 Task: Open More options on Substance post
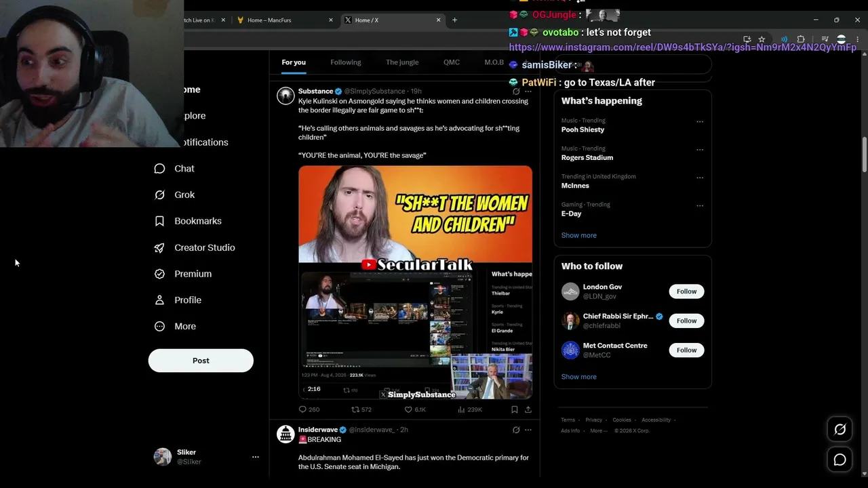click(x=528, y=91)
